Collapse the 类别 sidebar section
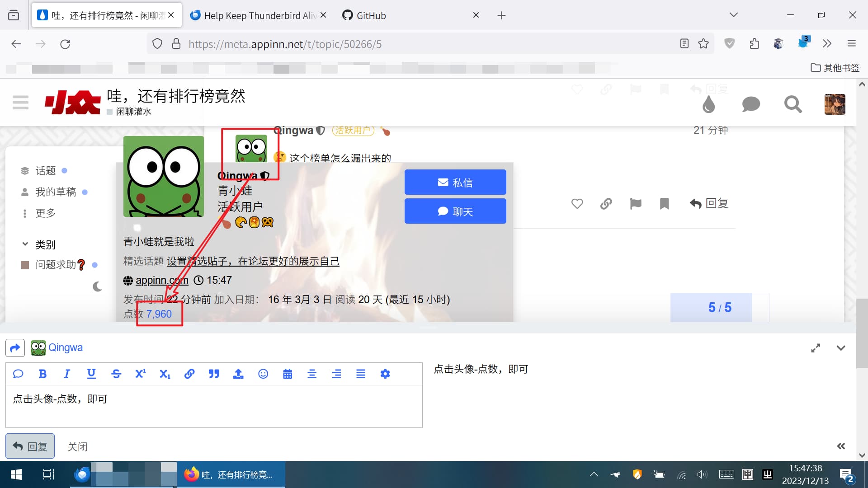 tap(25, 244)
